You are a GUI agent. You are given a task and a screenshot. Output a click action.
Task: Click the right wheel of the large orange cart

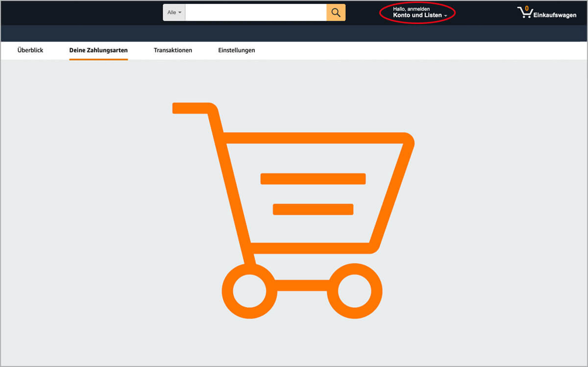coord(354,291)
